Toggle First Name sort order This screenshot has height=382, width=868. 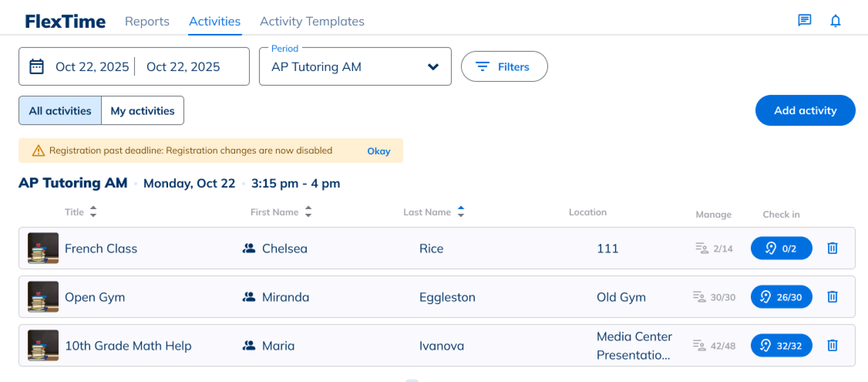[x=308, y=212]
